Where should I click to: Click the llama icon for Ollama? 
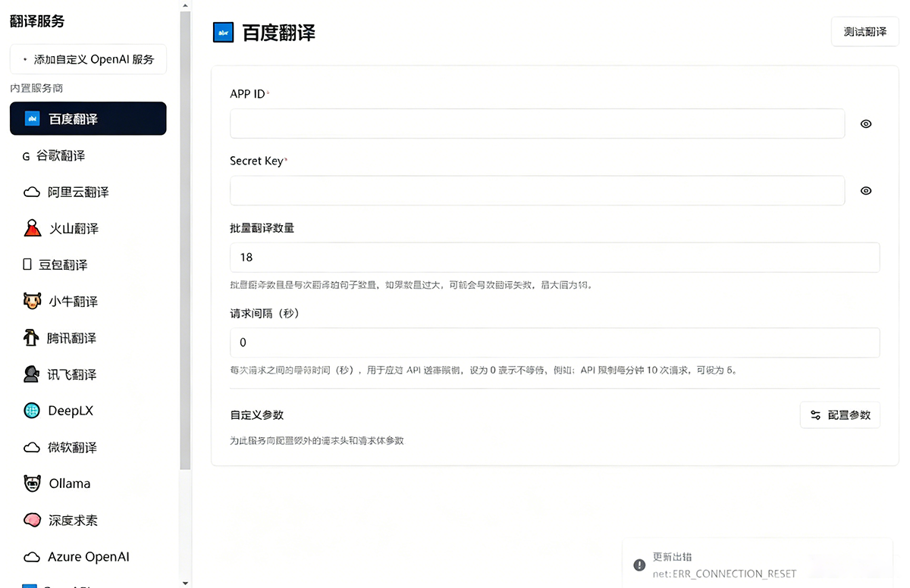pos(32,483)
